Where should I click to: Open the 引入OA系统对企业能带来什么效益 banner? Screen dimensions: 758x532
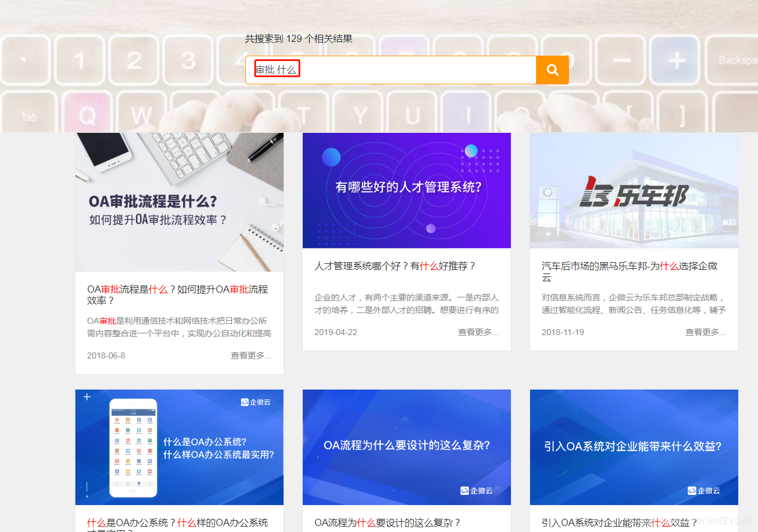(x=634, y=447)
